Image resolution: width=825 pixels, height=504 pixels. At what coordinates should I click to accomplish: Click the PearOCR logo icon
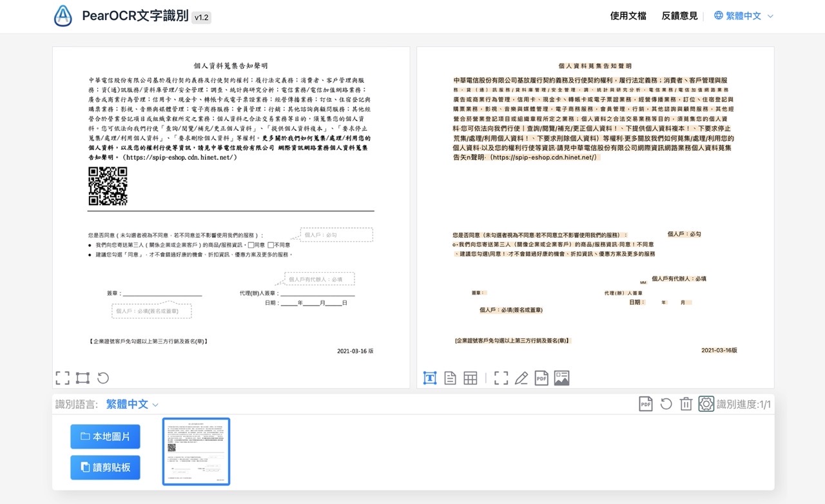[63, 16]
